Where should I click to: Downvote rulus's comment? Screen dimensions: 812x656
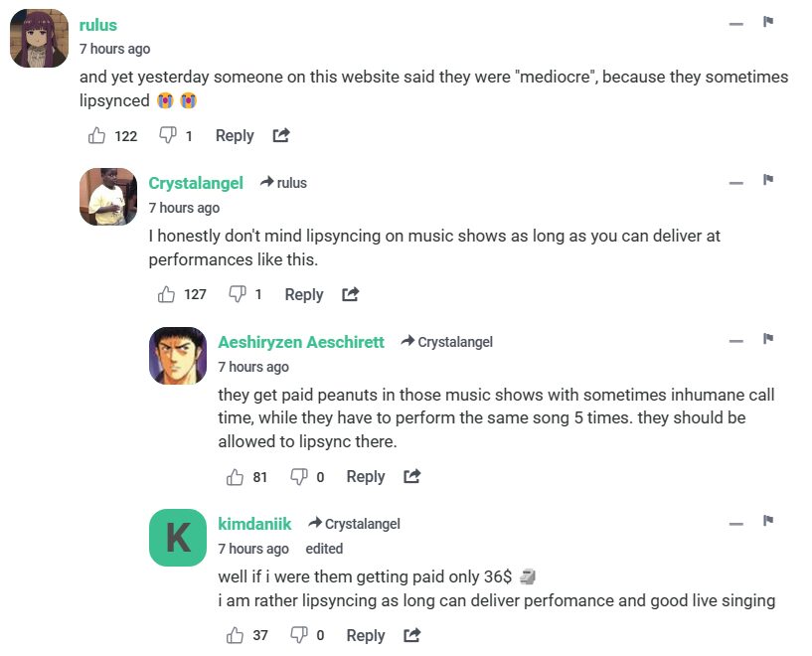tap(167, 135)
